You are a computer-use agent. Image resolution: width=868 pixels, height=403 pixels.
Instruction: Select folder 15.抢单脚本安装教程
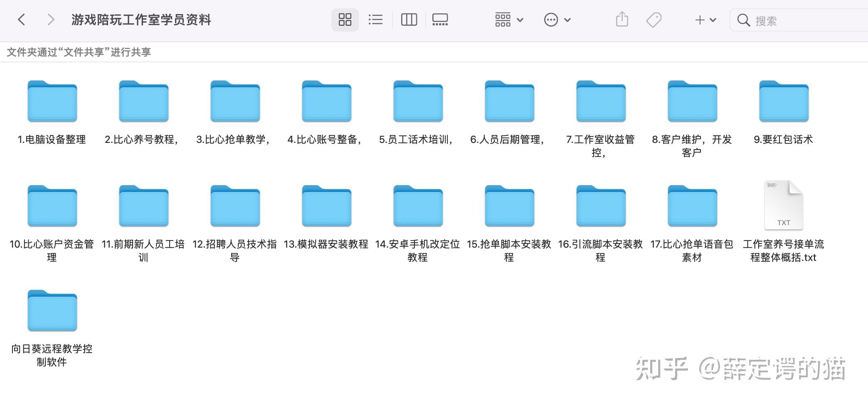click(509, 224)
